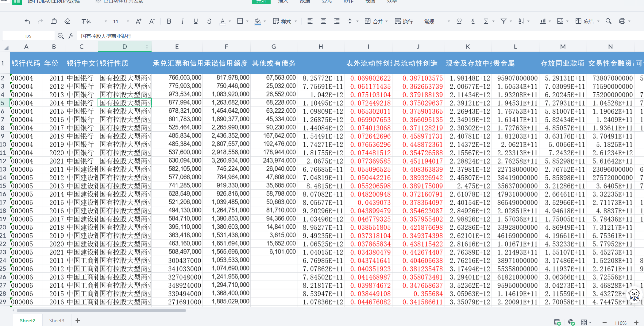644x326 pixels.
Task: Click the select-all corner triangle
Action: click(x=6, y=48)
